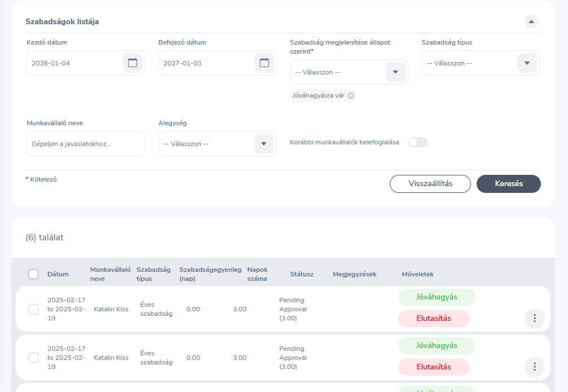Click the Keresés button
The width and height of the screenshot is (568, 392).
click(x=509, y=184)
